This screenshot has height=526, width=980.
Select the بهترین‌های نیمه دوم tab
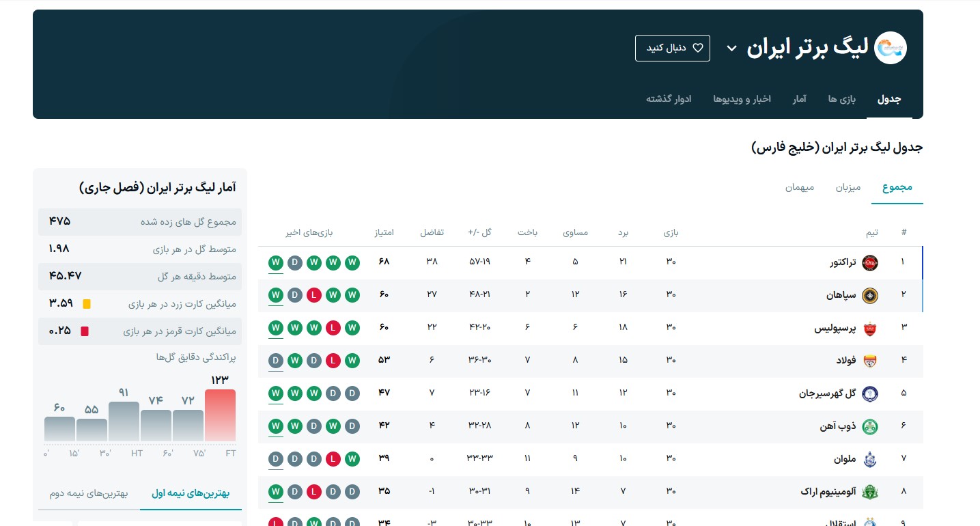point(89,493)
